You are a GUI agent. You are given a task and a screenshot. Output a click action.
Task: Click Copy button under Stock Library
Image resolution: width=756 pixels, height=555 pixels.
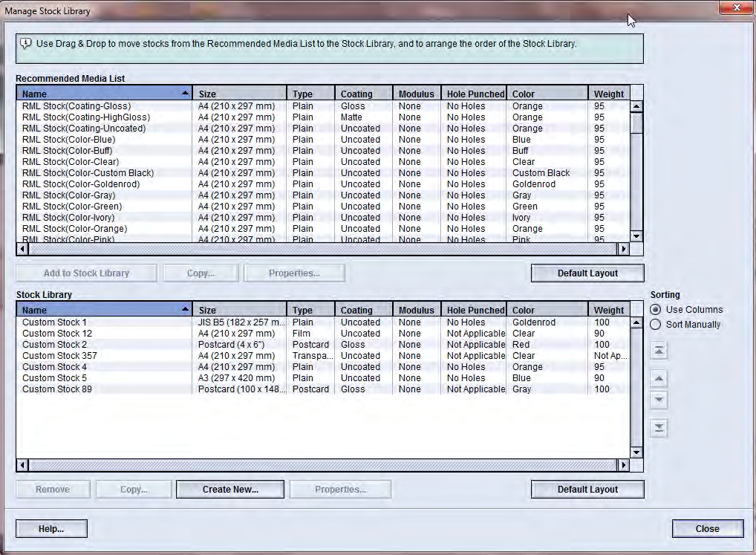[x=134, y=489]
